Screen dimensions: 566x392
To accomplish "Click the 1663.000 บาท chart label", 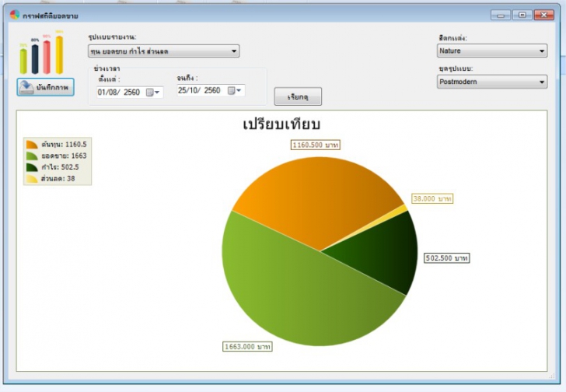I will (247, 347).
